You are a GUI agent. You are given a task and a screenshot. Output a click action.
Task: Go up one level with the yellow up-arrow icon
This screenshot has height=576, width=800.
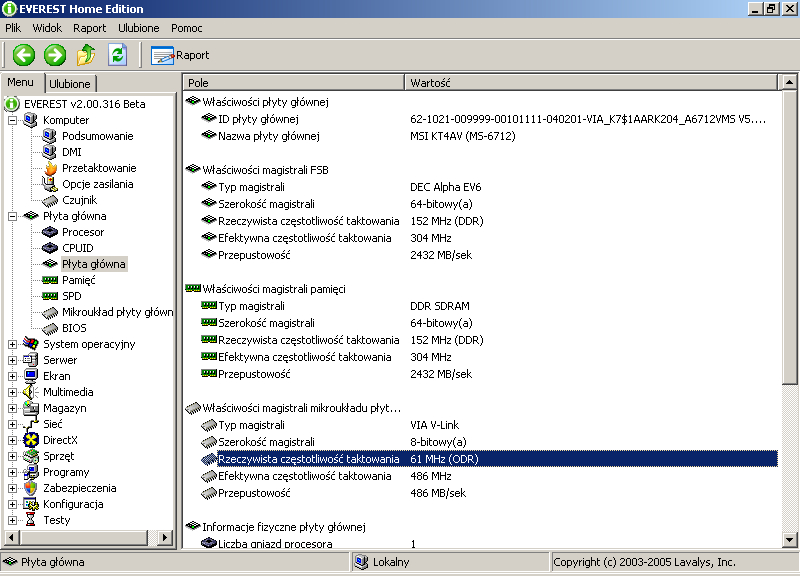tap(86, 55)
